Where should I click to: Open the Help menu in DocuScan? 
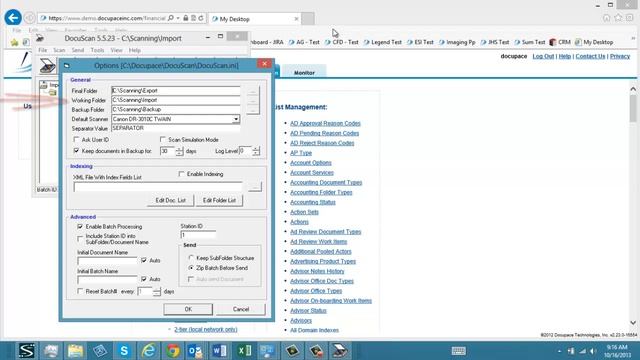tap(135, 50)
